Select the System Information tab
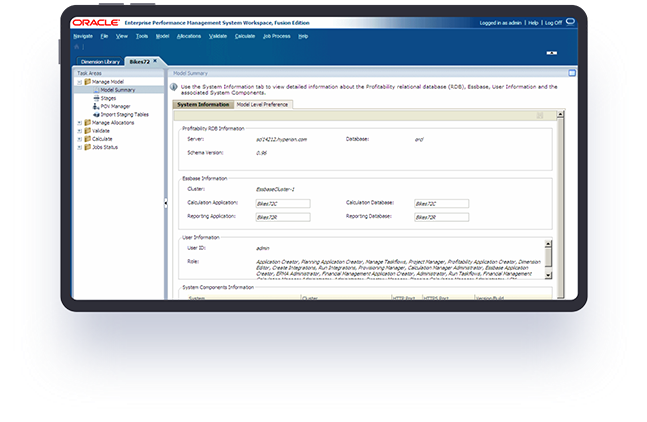The width and height of the screenshot is (647, 422). 203,105
